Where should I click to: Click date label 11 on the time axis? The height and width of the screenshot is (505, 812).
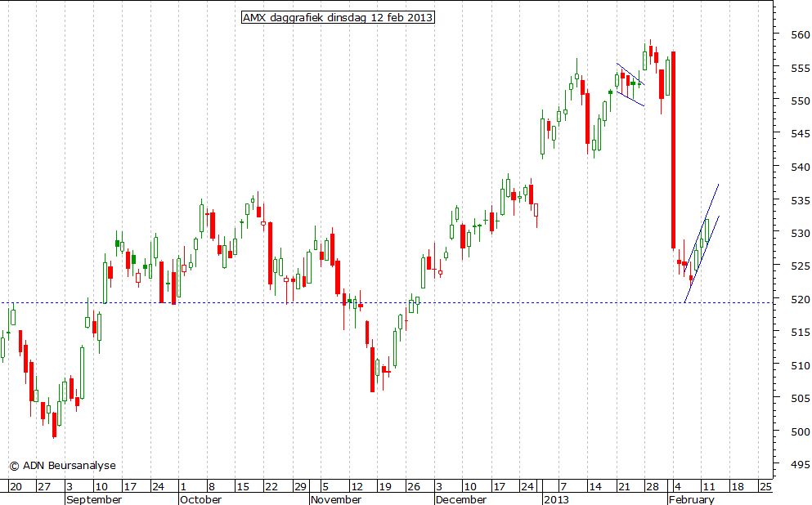(709, 486)
